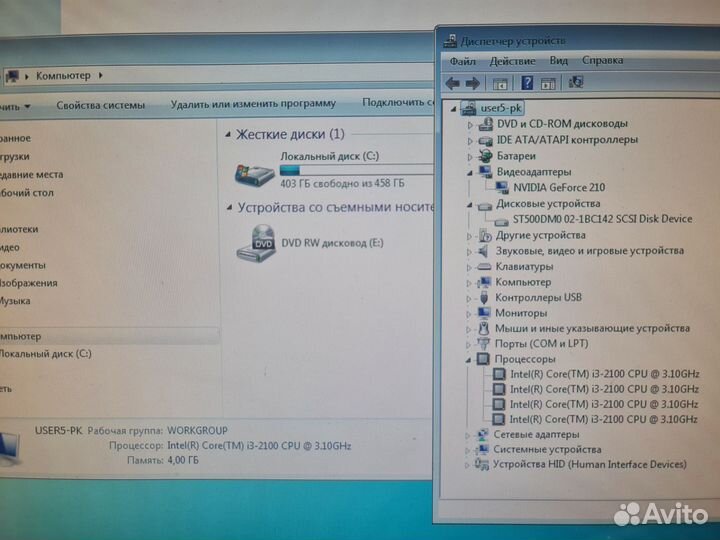Select Порты (COM и LPT) entry

[x=541, y=344]
